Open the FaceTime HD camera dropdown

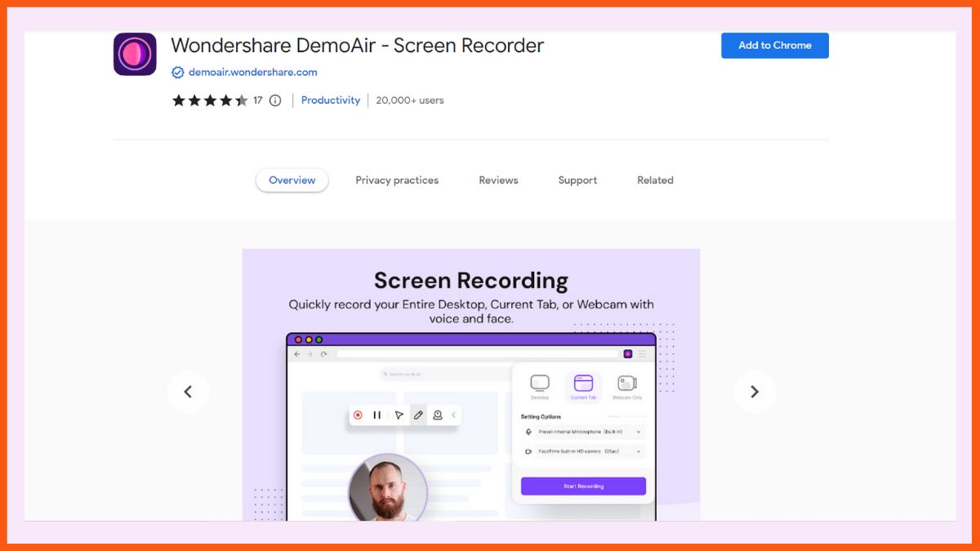[x=639, y=451]
